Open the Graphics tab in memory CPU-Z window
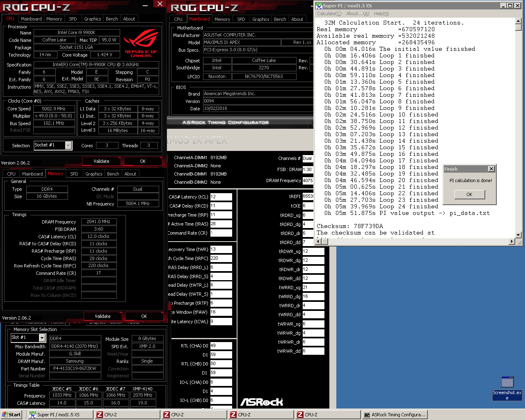This screenshot has height=420, width=525. click(x=94, y=174)
